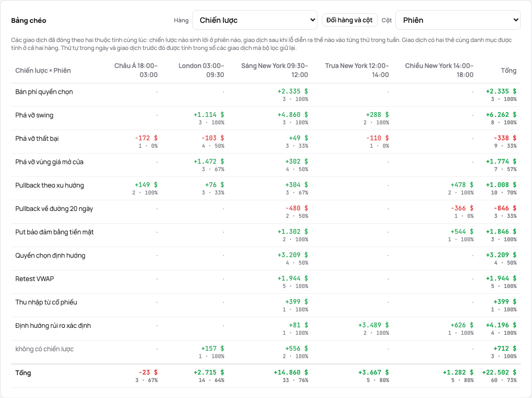Select the Retest VWAP row label
532x398 pixels.
35,279
